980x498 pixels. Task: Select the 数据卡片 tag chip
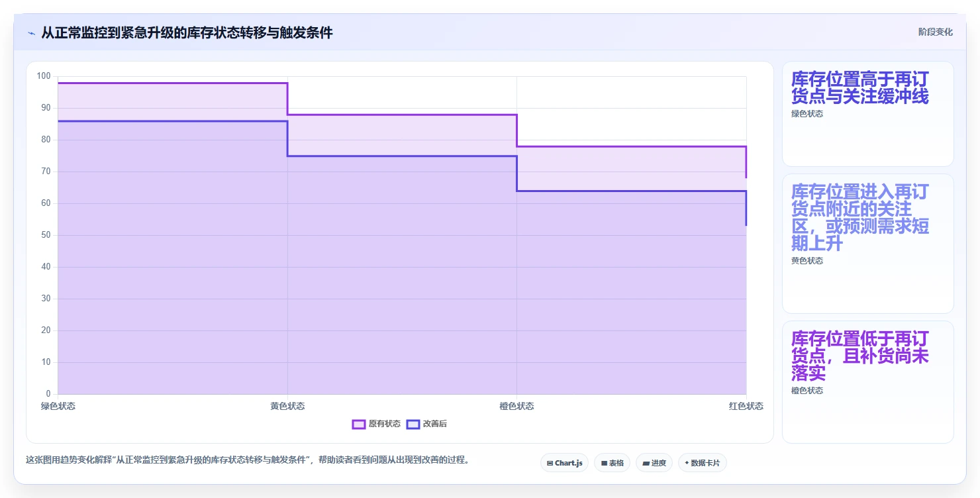(x=702, y=463)
